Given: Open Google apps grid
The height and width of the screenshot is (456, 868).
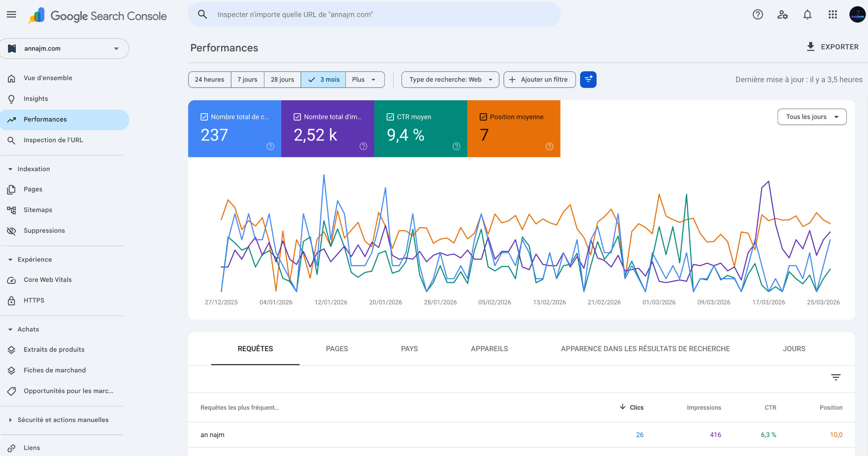Looking at the screenshot, I should coord(833,14).
